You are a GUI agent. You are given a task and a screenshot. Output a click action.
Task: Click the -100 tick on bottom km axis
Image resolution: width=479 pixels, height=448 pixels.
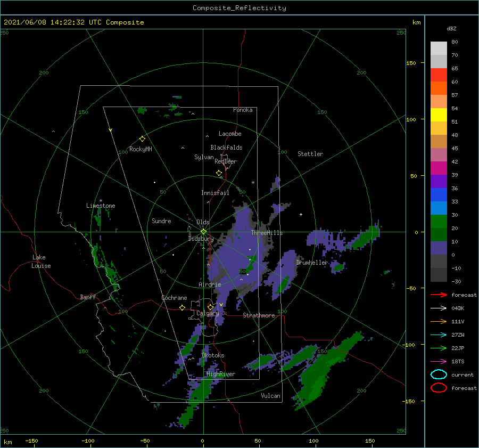(88, 441)
